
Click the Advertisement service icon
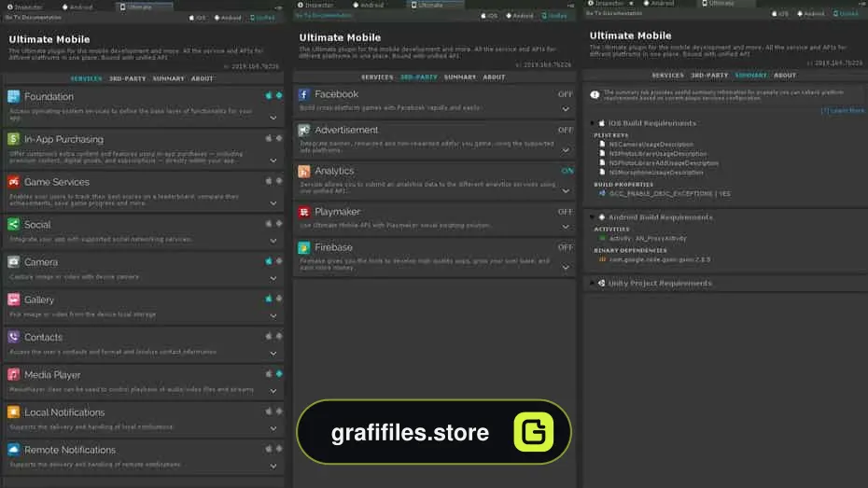click(304, 130)
